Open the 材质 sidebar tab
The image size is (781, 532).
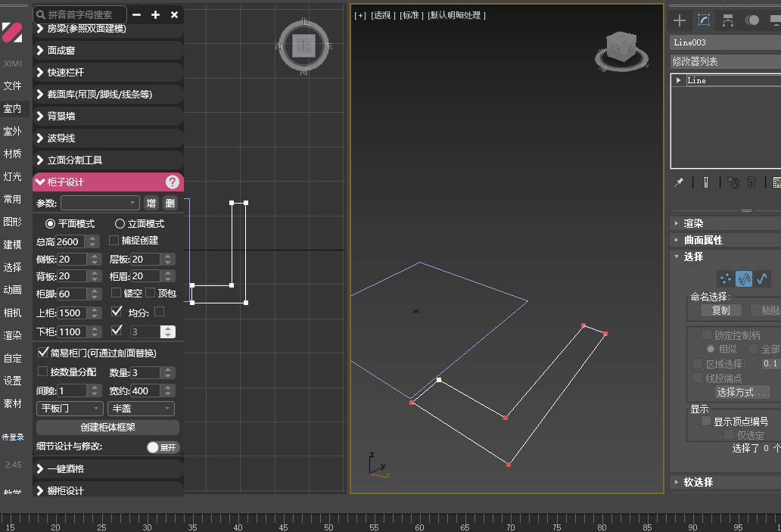tap(12, 154)
